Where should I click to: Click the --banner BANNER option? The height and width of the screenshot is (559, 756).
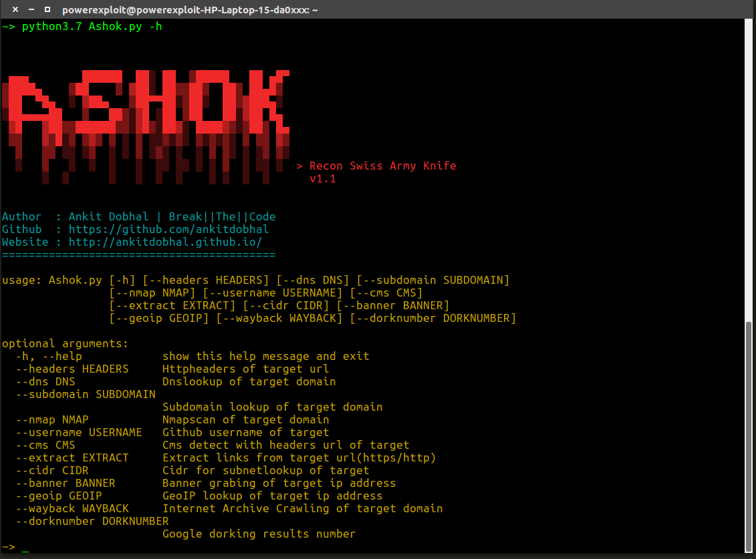(66, 483)
